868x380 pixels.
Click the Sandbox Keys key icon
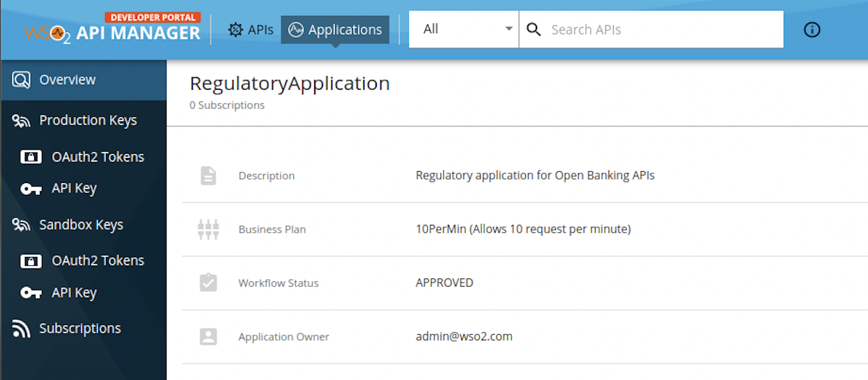pyautogui.click(x=22, y=225)
